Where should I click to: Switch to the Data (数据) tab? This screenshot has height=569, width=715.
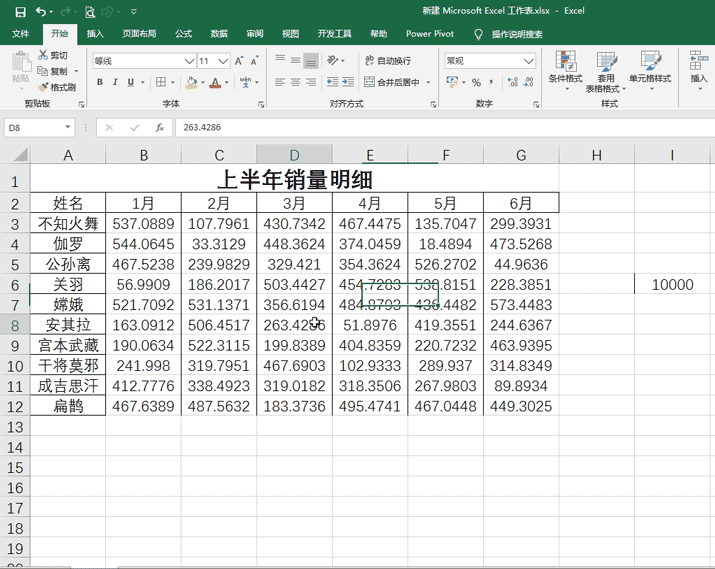click(219, 34)
